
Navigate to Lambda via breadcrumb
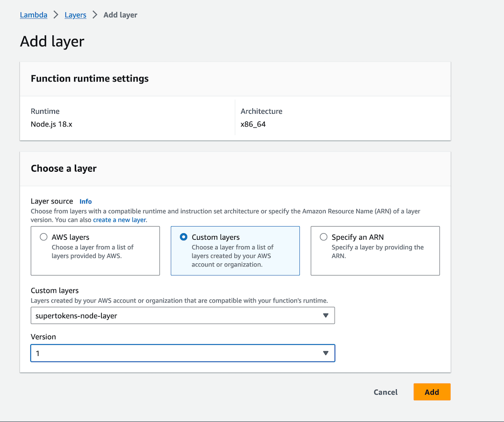point(33,15)
